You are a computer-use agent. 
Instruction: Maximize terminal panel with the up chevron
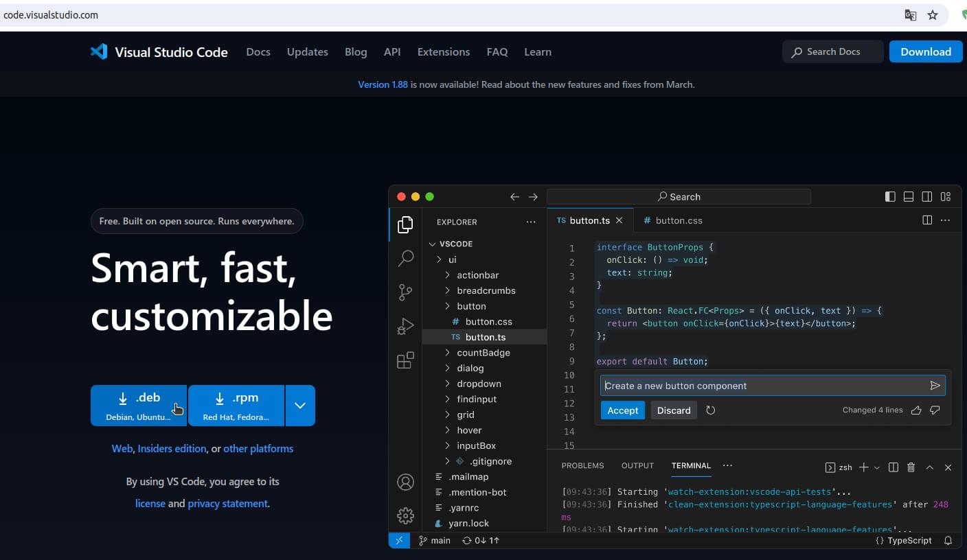929,467
